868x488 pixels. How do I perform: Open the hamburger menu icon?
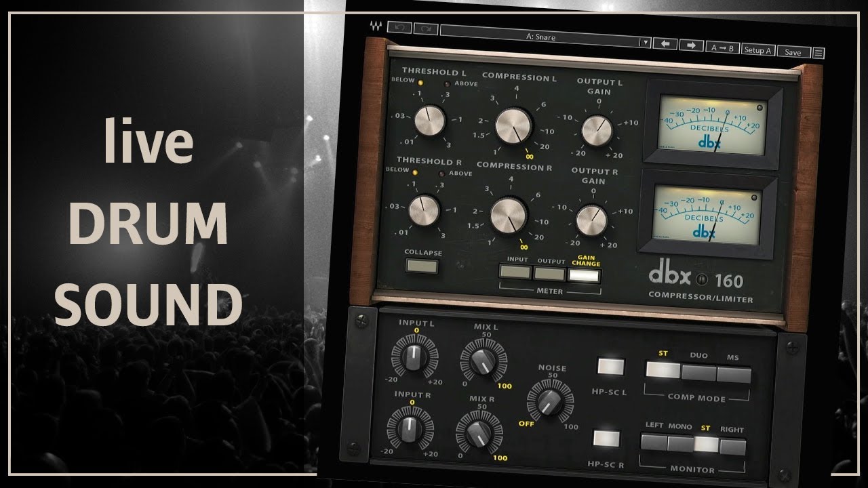(x=818, y=54)
